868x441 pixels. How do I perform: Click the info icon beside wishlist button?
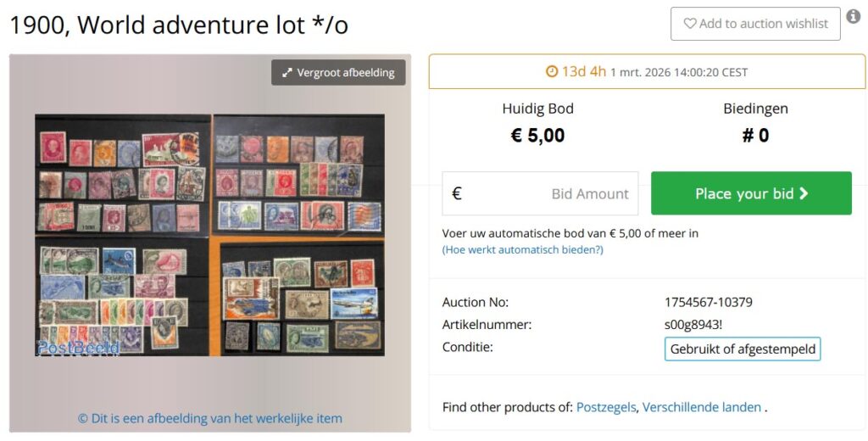point(854,17)
